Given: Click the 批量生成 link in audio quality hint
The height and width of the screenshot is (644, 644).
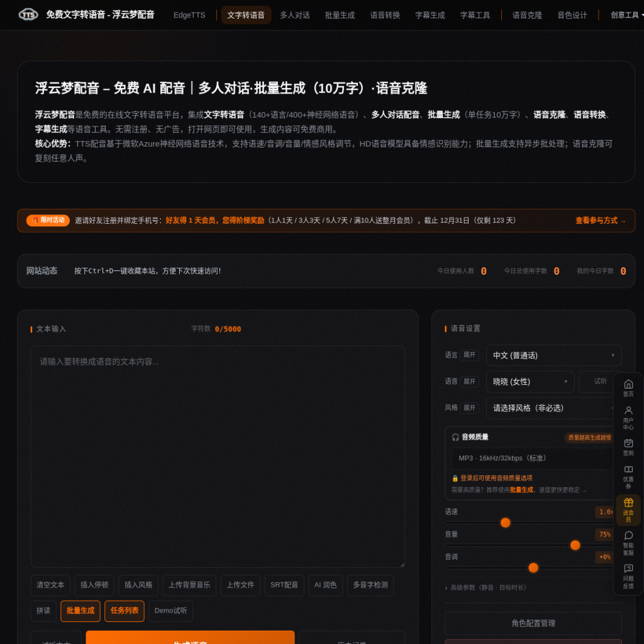Looking at the screenshot, I should 521,490.
